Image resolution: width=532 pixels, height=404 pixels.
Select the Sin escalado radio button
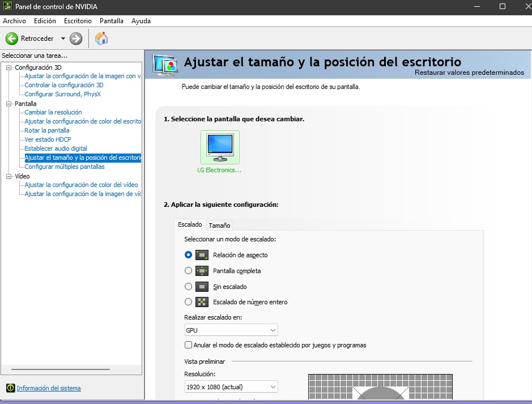tap(189, 287)
